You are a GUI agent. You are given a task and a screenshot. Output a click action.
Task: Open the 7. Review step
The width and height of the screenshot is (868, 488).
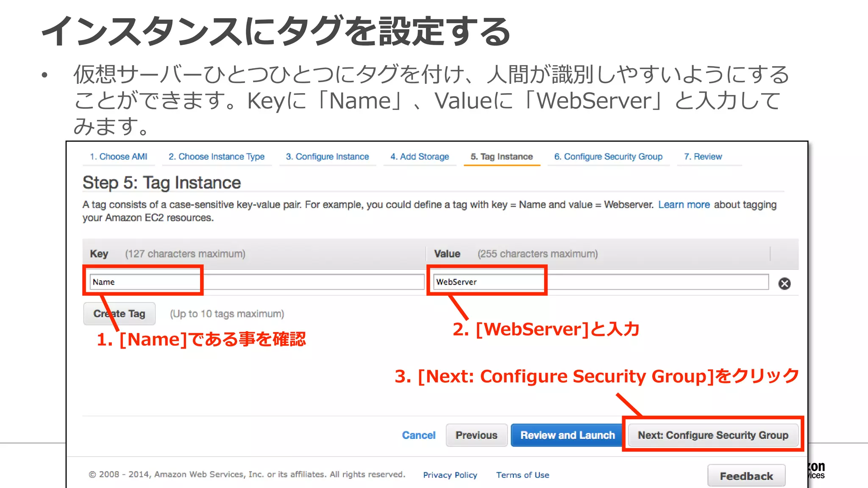tap(703, 157)
